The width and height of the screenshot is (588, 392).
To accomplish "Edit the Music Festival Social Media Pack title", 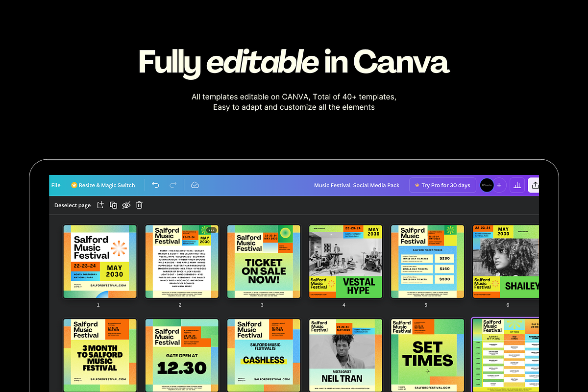I will 357,185.
